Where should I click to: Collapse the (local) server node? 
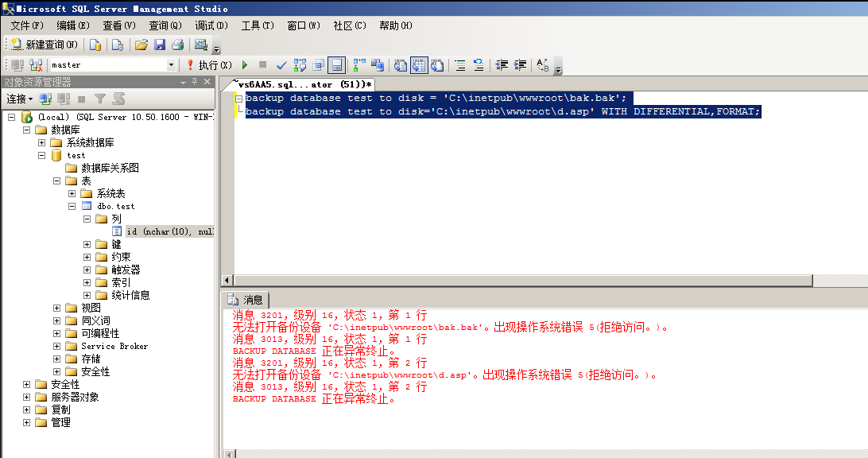click(x=12, y=117)
